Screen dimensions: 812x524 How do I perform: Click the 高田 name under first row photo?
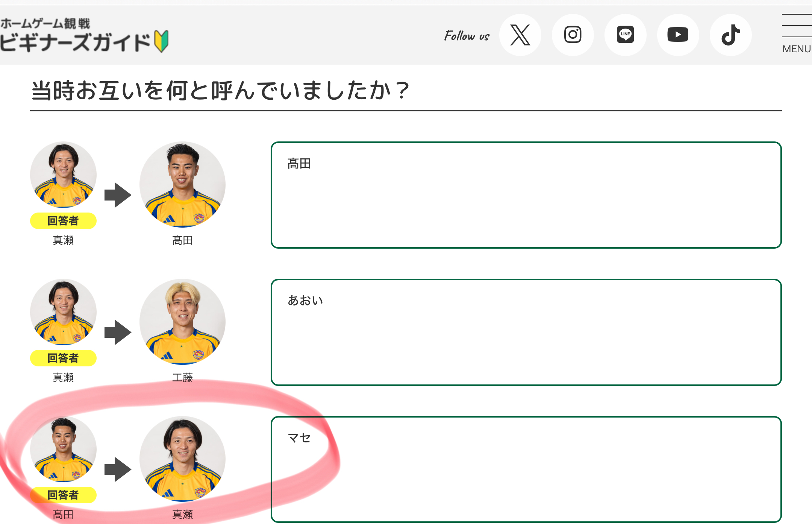tap(182, 240)
